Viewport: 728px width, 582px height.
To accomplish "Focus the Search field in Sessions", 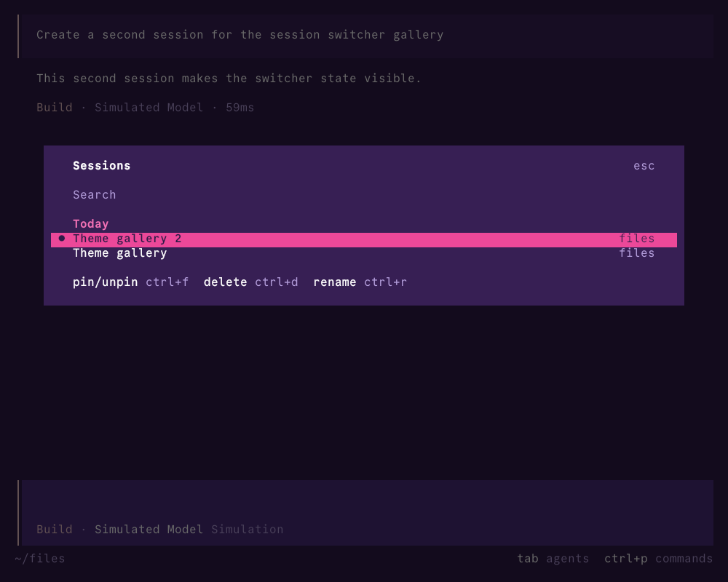I will coord(363,195).
